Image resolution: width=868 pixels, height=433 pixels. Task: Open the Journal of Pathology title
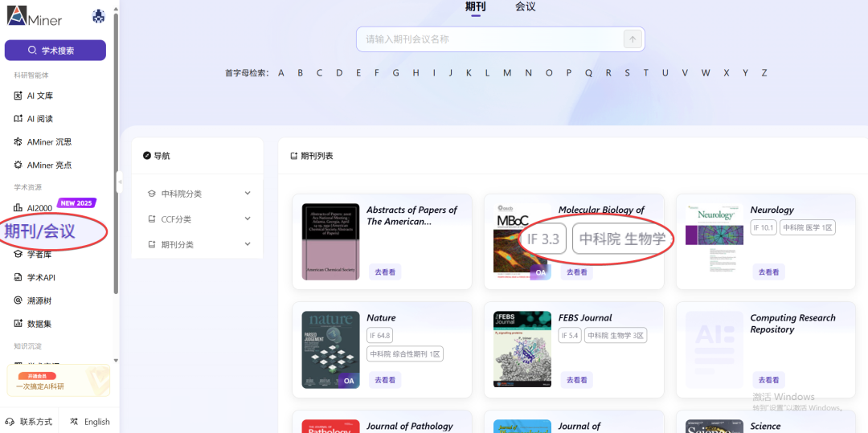coord(410,426)
